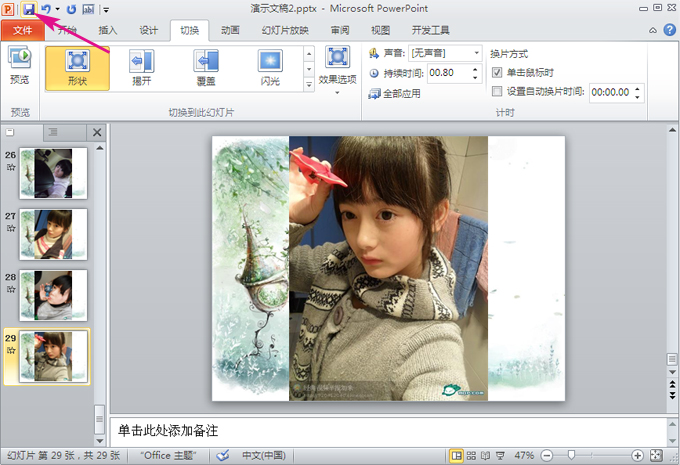Uncheck the 单击鼠标时 checkbox
This screenshot has width=680, height=465.
(x=498, y=72)
